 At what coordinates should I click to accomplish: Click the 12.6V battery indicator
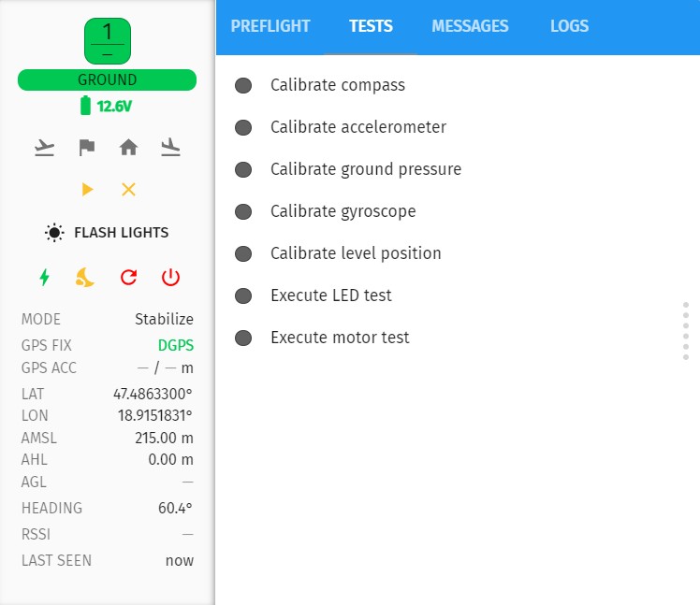click(107, 107)
